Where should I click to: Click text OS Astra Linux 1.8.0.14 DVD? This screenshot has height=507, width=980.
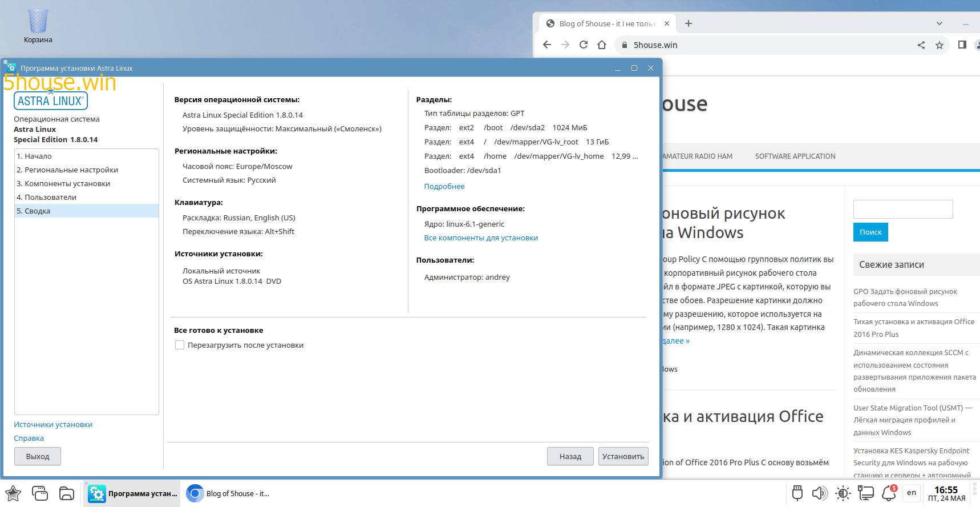coord(232,281)
